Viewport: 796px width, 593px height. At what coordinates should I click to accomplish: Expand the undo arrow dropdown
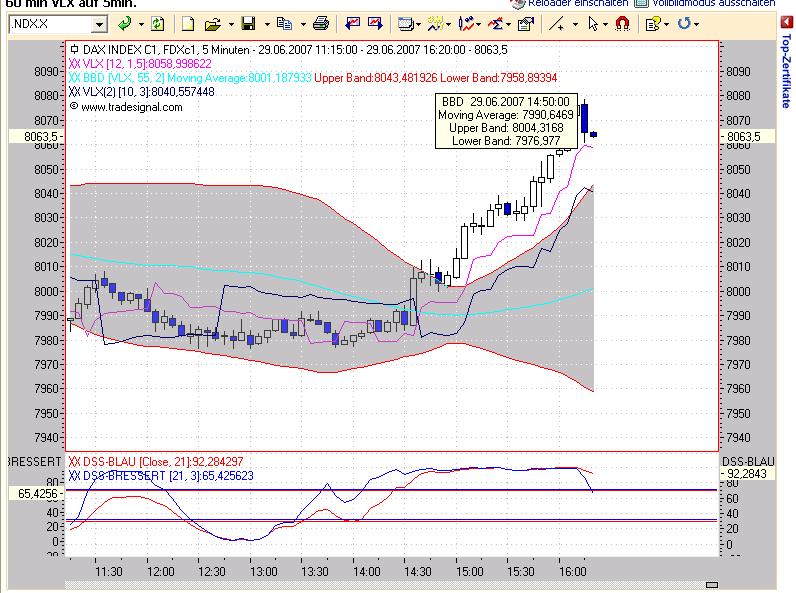(696, 24)
